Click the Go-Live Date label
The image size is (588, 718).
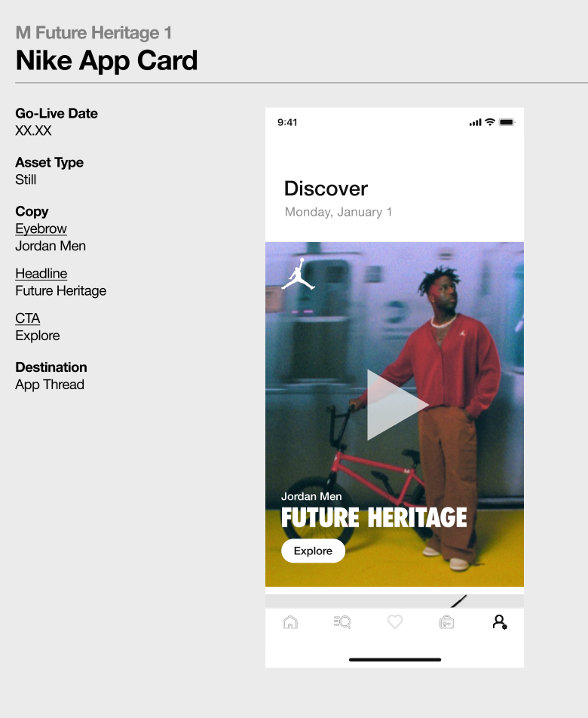[x=57, y=114]
